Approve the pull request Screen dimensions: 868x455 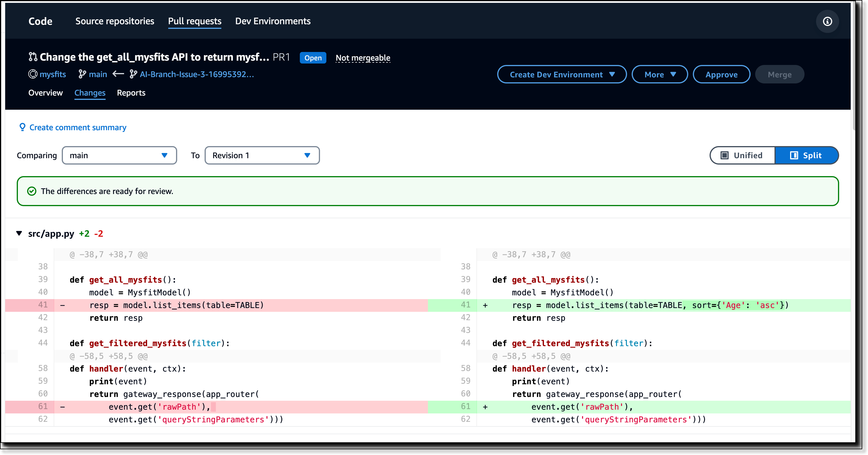point(721,74)
